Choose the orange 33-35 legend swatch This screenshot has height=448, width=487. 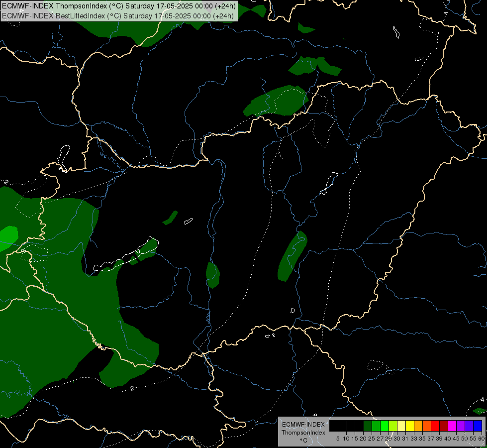pyautogui.click(x=418, y=426)
